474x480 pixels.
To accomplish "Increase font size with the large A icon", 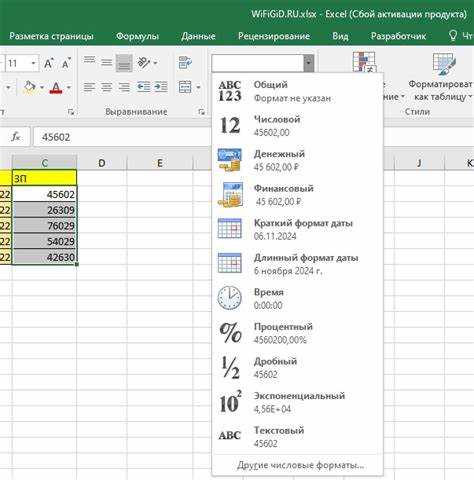I will tap(49, 63).
